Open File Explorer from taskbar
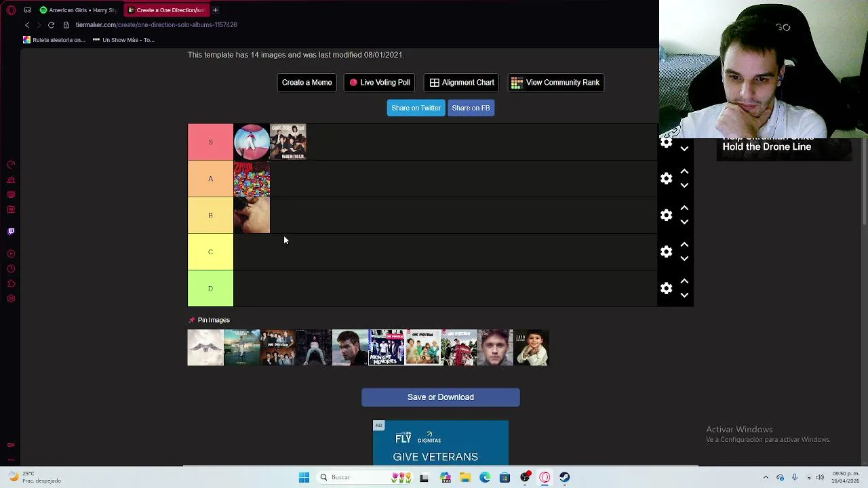This screenshot has height=488, width=868. click(x=465, y=477)
